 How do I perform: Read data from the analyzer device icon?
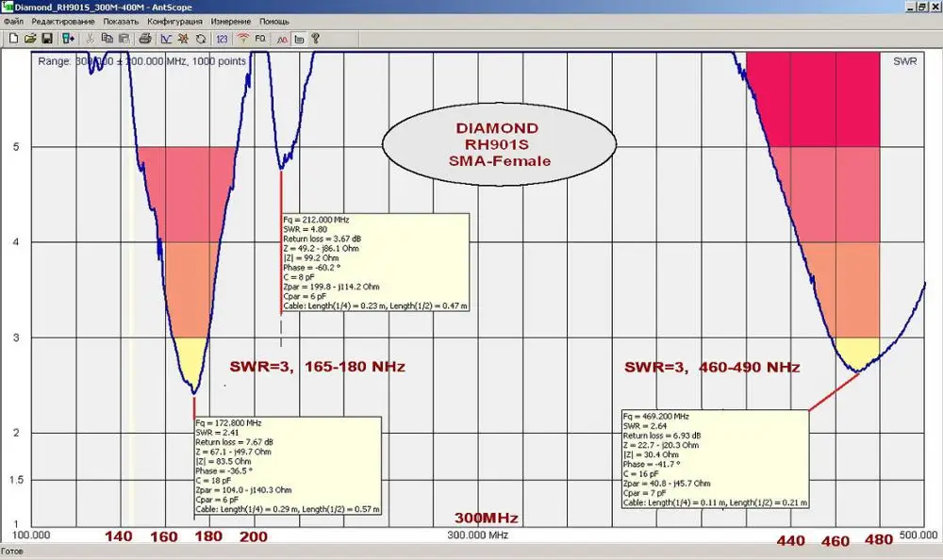(68, 39)
